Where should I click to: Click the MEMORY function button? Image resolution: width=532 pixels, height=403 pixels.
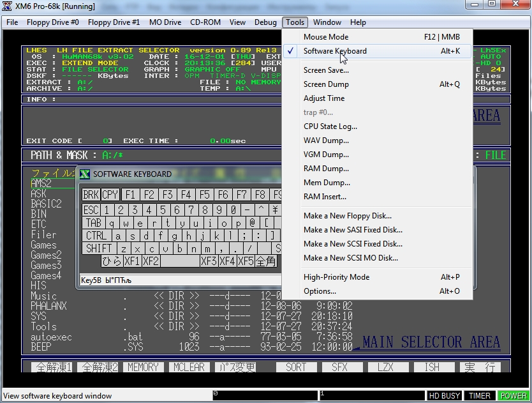click(x=143, y=367)
